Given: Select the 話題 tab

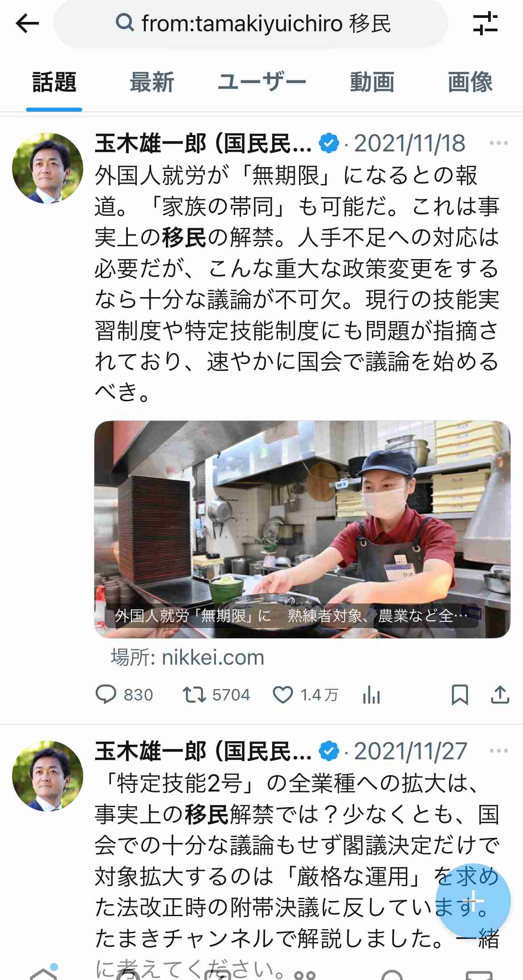Looking at the screenshot, I should [x=54, y=82].
